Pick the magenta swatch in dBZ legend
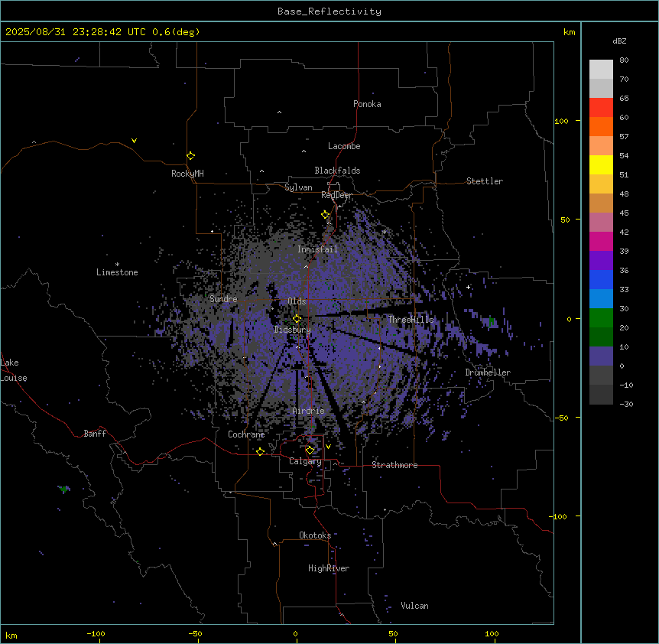 coord(601,241)
